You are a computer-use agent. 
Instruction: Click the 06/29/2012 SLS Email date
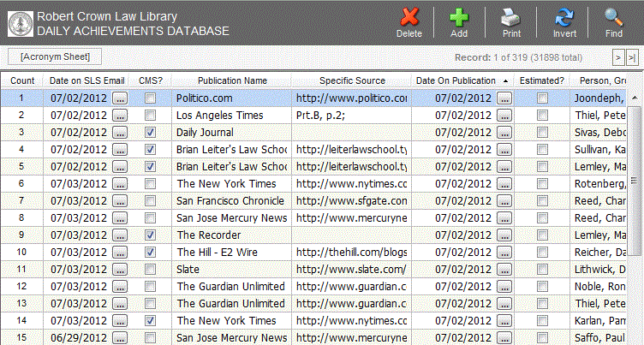[79, 337]
